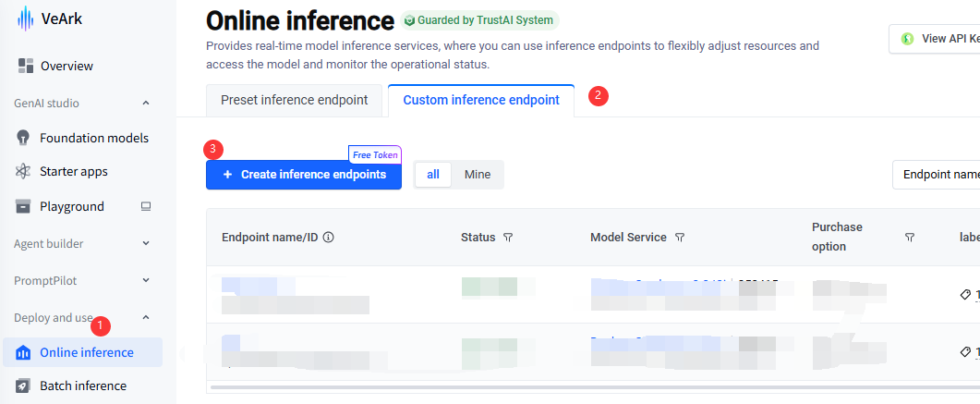Click the Foundation models lightbulb icon
The image size is (980, 404).
pyautogui.click(x=24, y=138)
